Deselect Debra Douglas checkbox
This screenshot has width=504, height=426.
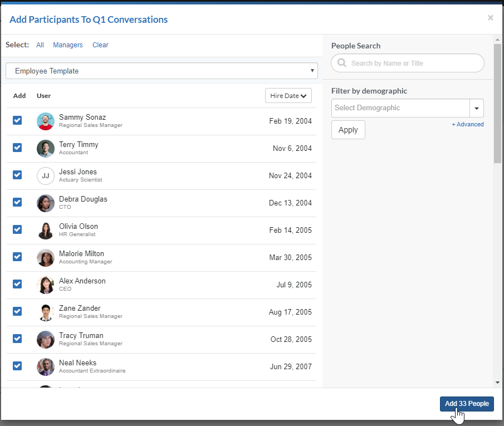[17, 203]
